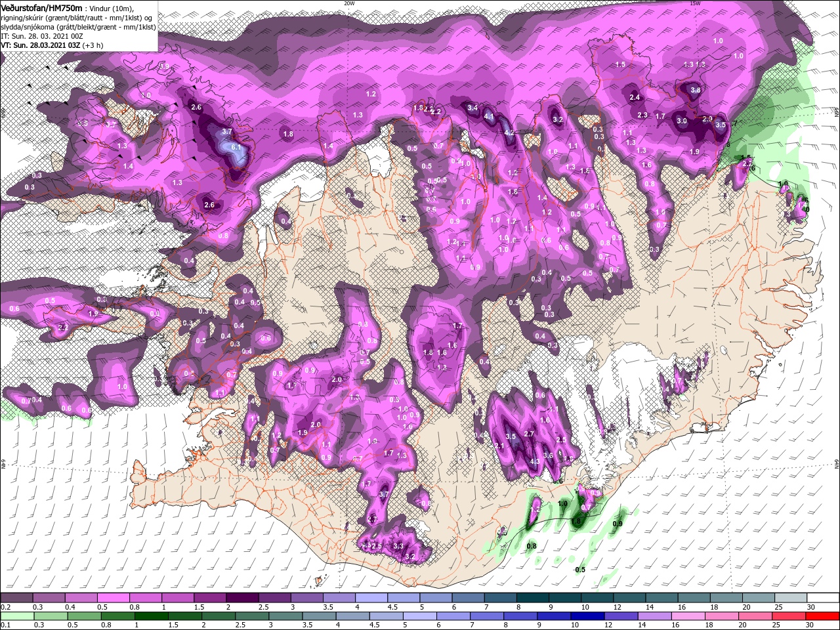Select the 30 bright red swatch in the rain legend
This screenshot has width=840, height=630.
point(822,616)
